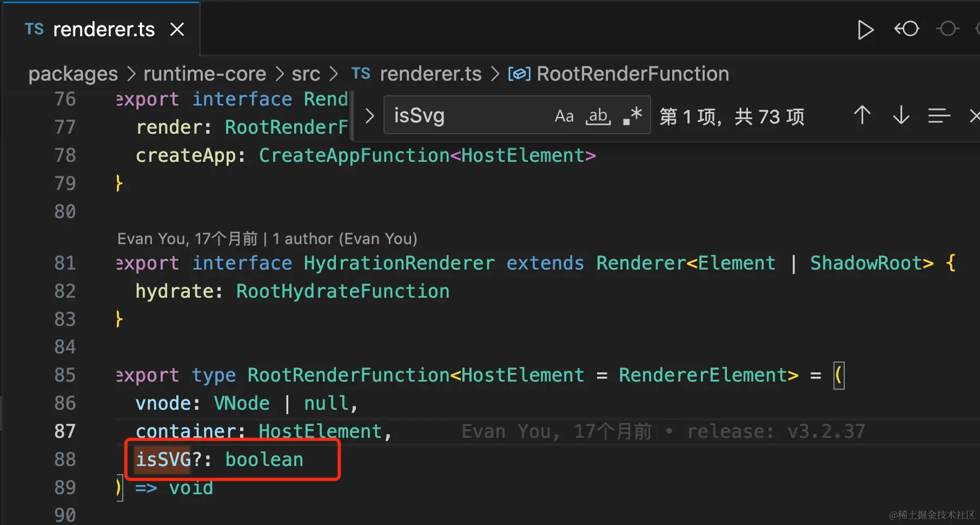Viewport: 980px width, 525px height.
Task: Run the file with the play icon
Action: click(x=865, y=30)
